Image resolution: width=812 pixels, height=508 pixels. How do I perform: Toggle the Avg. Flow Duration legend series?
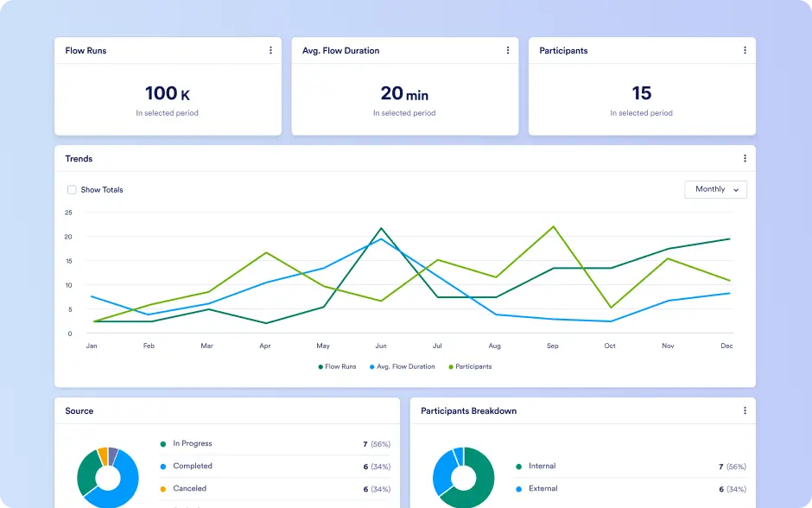point(403,366)
